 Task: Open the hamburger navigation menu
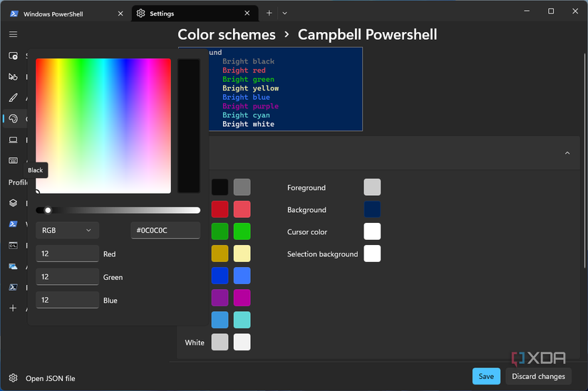click(13, 34)
